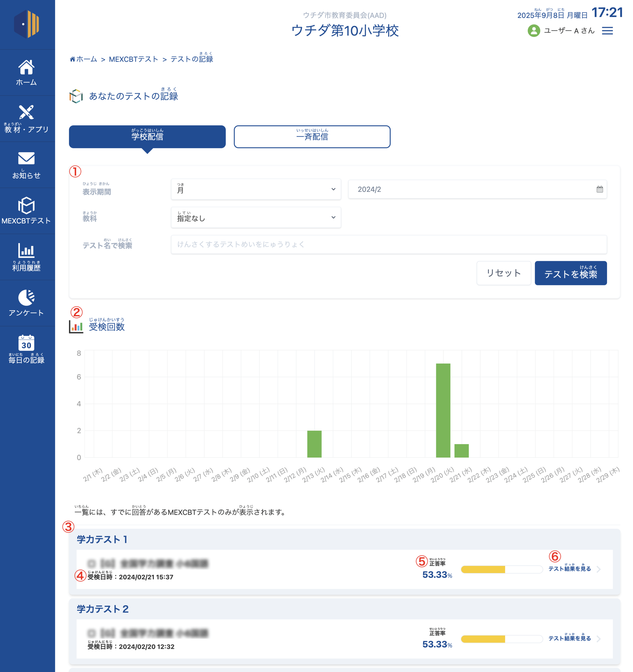Click the test name search input field
633x672 pixels.
click(x=389, y=244)
